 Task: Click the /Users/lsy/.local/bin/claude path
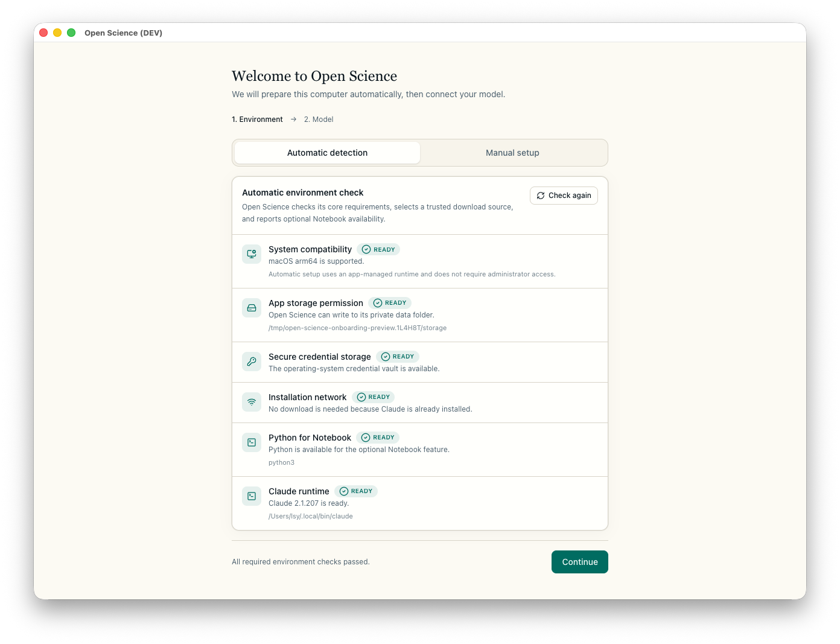311,517
